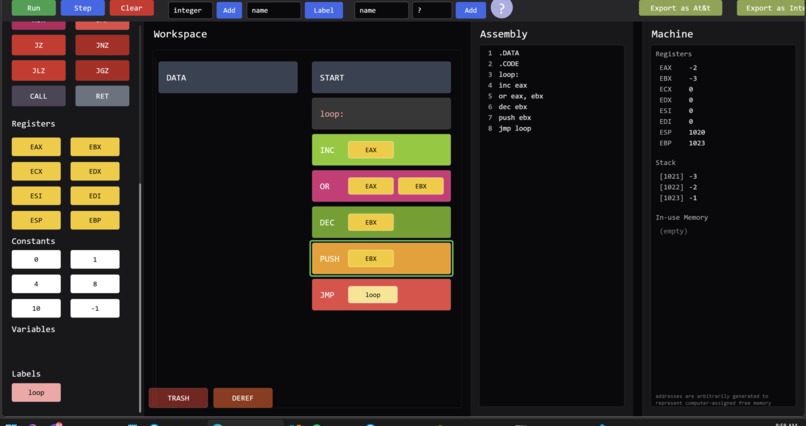This screenshot has height=426, width=806.
Task: Click Add beside the integer field
Action: [x=229, y=10]
